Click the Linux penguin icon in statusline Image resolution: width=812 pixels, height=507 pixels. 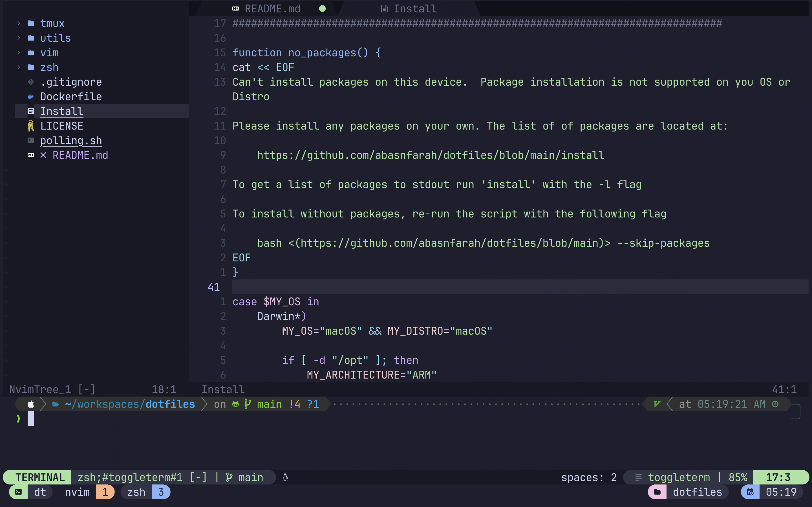click(285, 477)
